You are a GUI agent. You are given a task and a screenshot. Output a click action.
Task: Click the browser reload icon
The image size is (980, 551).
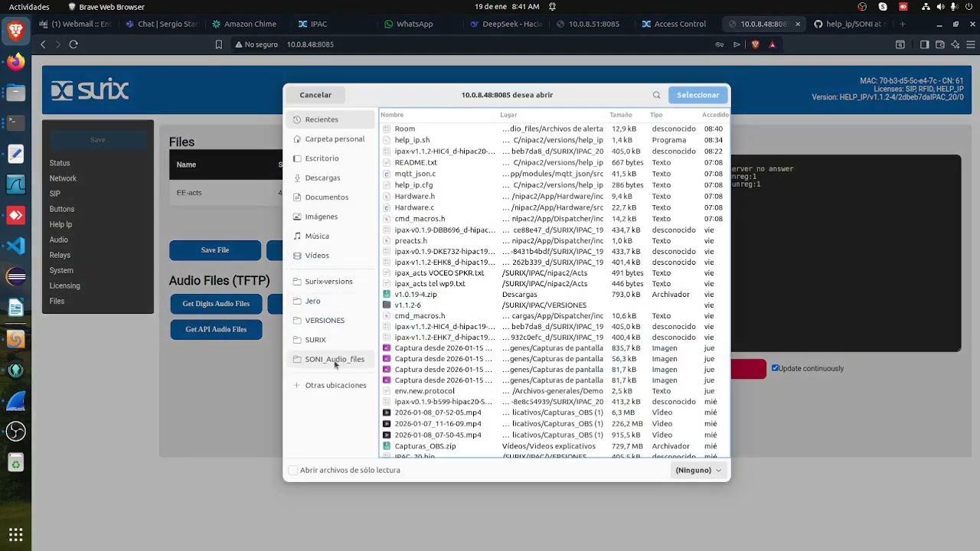point(73,44)
